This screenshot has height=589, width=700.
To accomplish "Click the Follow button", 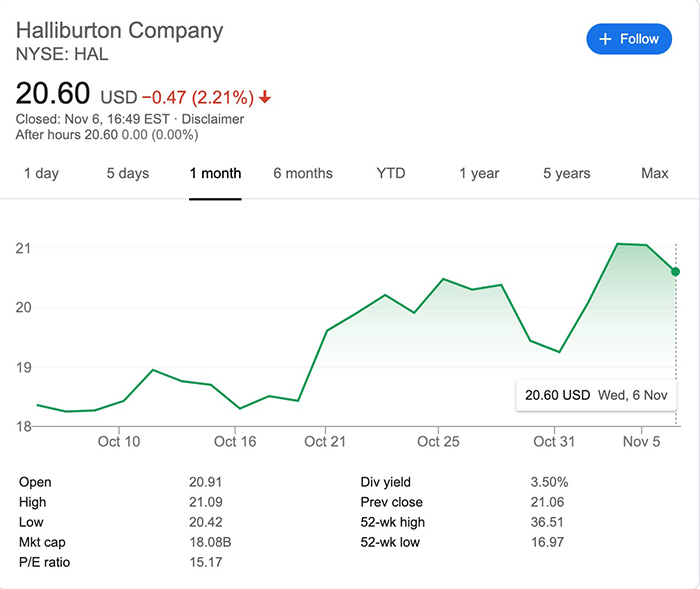I will pyautogui.click(x=628, y=39).
